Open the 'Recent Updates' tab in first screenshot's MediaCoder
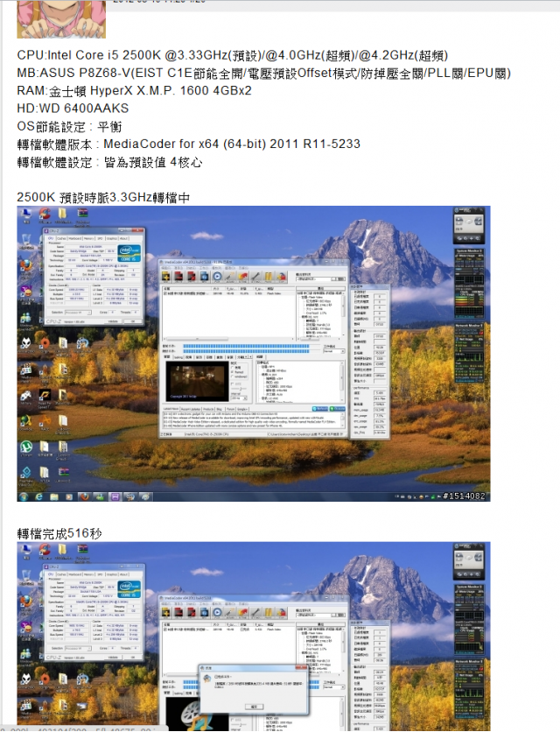560x732 pixels. point(191,409)
